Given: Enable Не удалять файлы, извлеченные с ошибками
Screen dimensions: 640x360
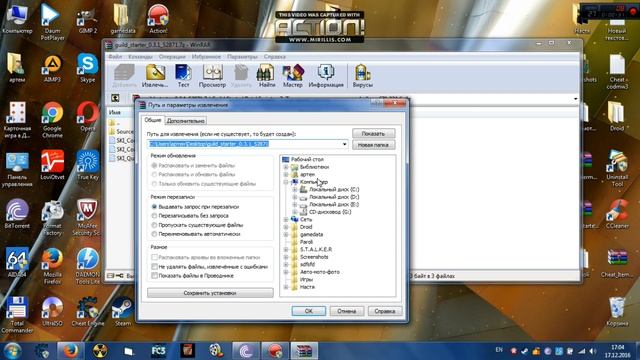Looking at the screenshot, I should click(x=154, y=267).
